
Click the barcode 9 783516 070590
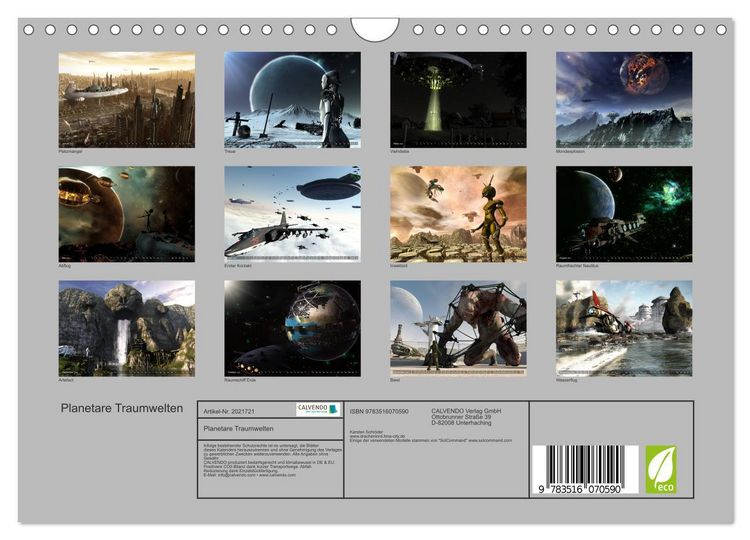[585, 470]
